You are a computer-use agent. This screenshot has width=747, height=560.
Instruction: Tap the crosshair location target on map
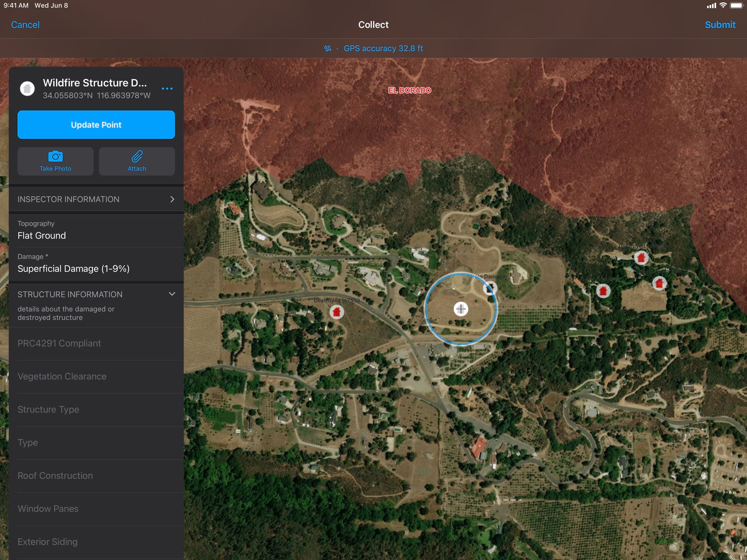point(461,309)
